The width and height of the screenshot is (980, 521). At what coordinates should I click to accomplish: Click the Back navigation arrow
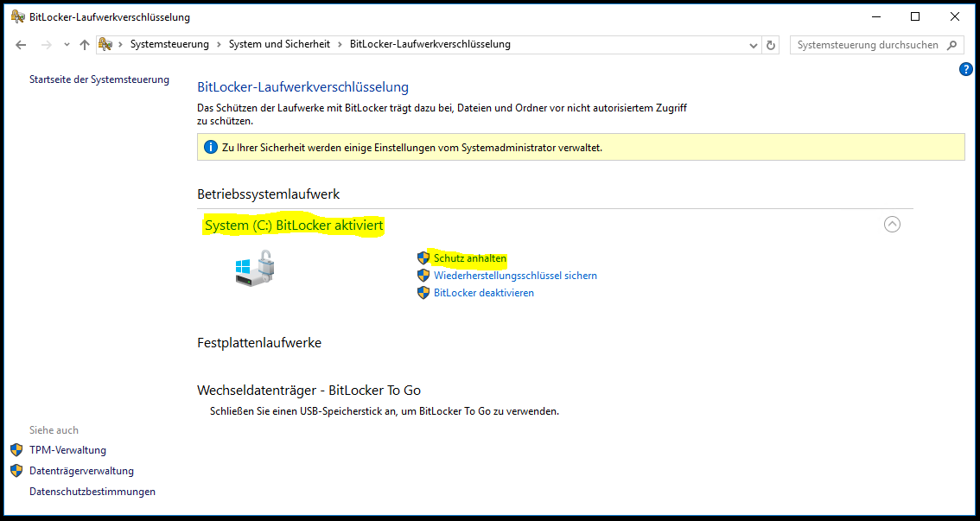pos(22,45)
